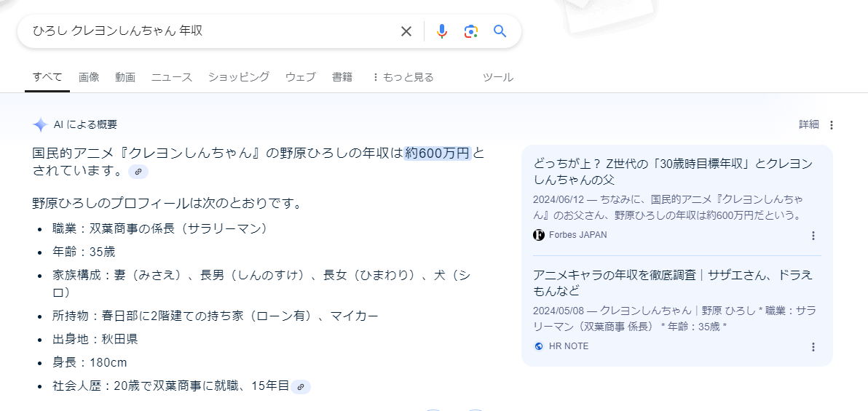This screenshot has height=411, width=868.
Task: Click the AI overview sparkle icon
Action: pos(40,125)
